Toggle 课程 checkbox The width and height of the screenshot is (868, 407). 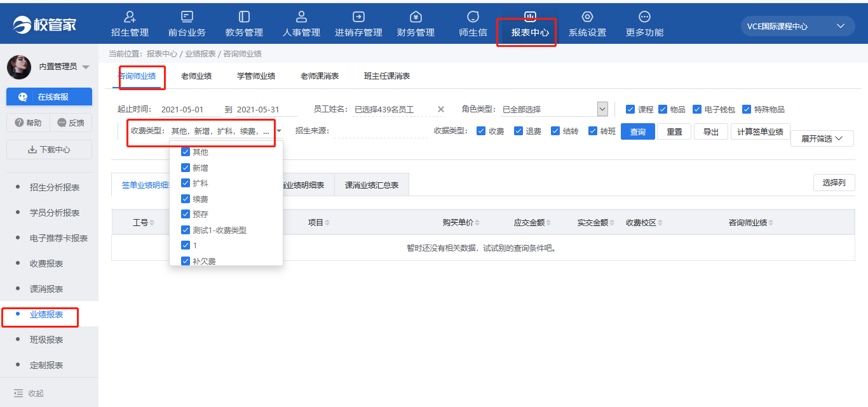pos(630,109)
